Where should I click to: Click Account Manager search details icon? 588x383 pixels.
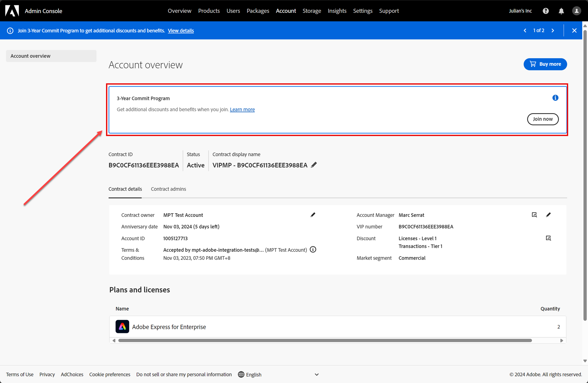tap(534, 215)
